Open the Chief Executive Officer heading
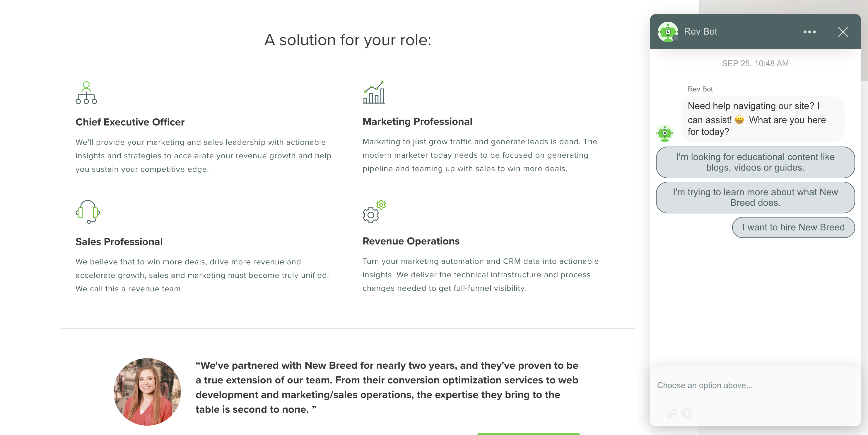The image size is (868, 435). [x=130, y=122]
